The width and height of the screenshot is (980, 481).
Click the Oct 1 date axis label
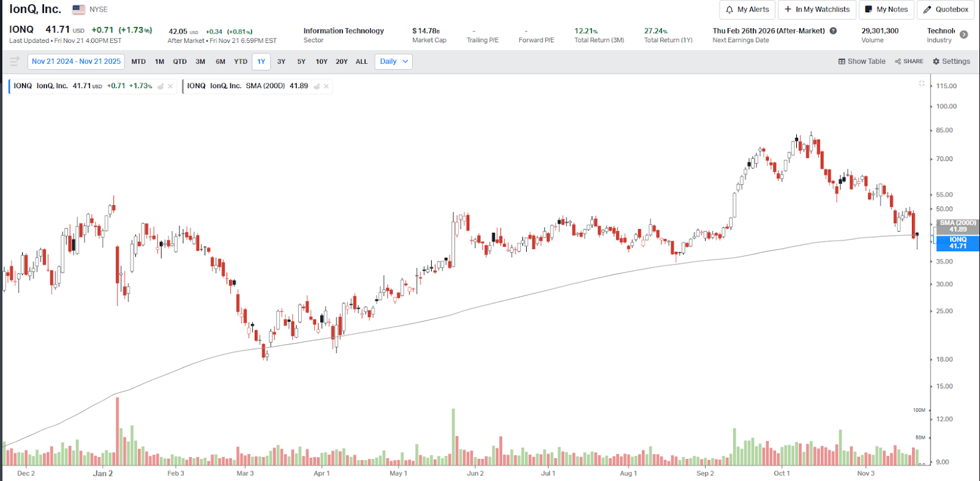pyautogui.click(x=782, y=474)
